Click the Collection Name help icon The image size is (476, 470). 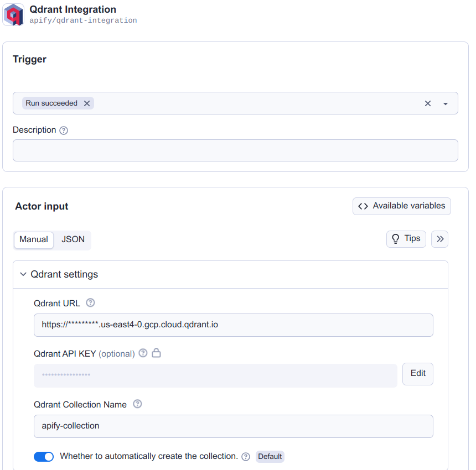tap(137, 404)
